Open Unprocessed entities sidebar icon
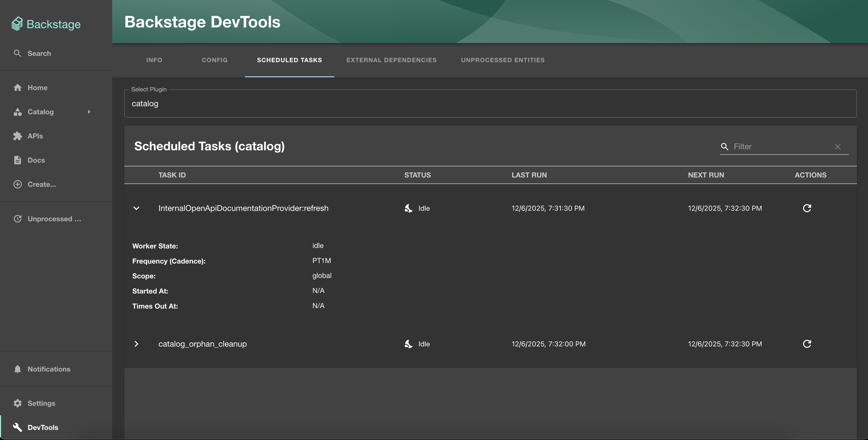 (18, 219)
